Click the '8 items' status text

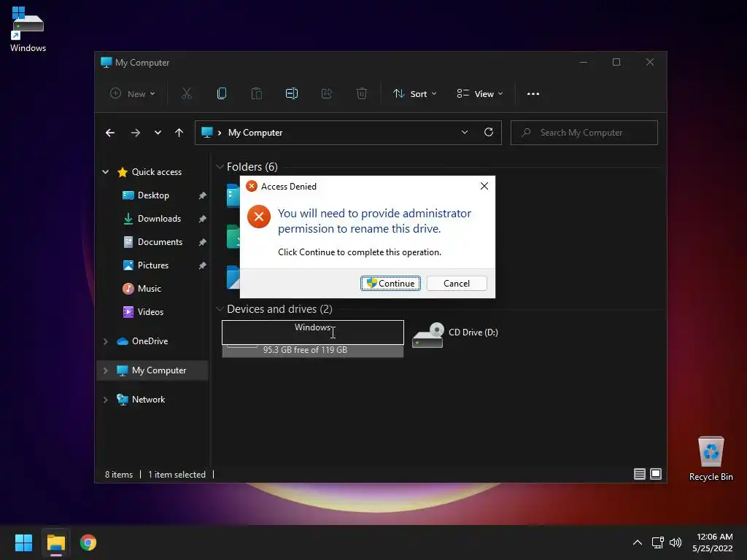coord(119,474)
